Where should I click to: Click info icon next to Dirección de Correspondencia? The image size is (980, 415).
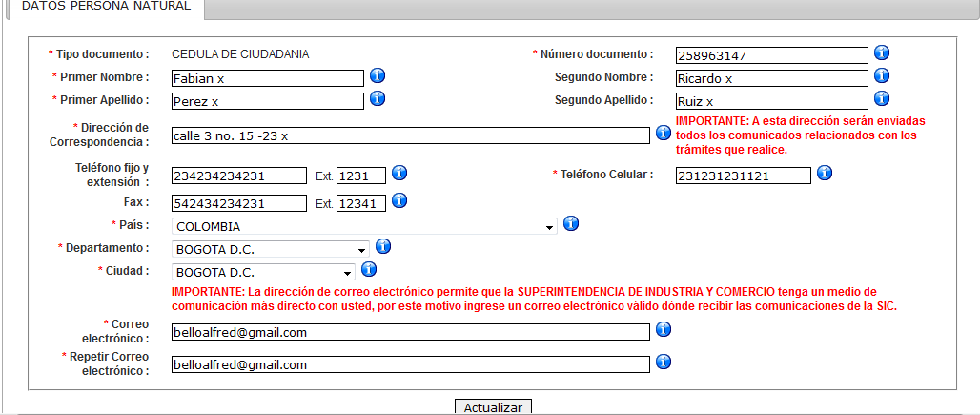click(x=664, y=134)
